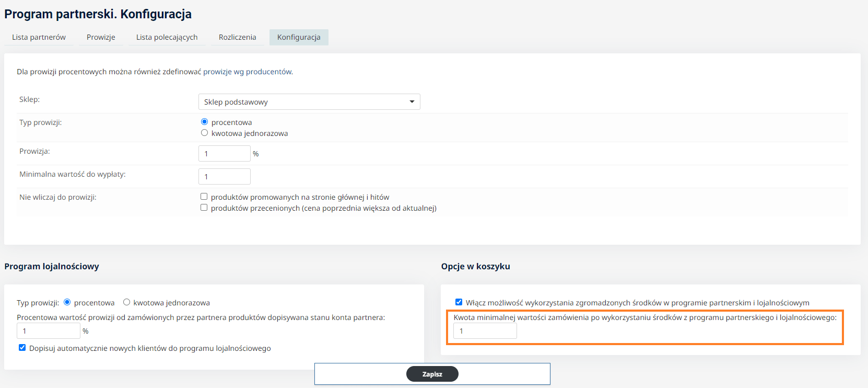Choose procentowa loyalty program commission type
868x388 pixels.
click(67, 302)
